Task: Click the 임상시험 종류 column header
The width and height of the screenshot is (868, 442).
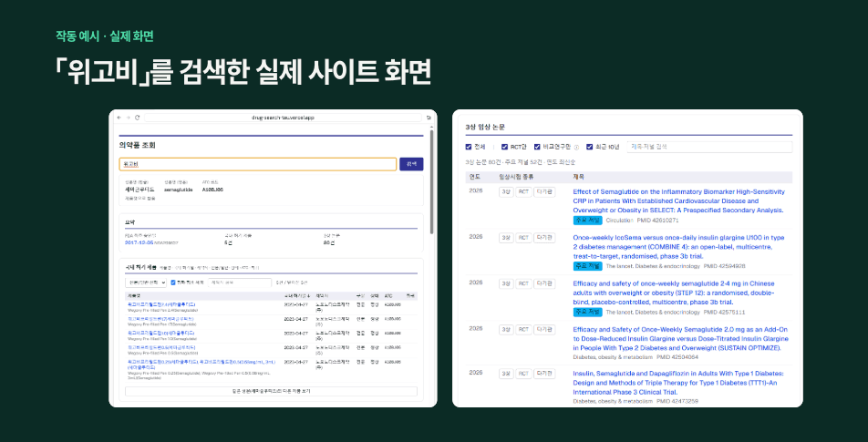Action: point(518,177)
